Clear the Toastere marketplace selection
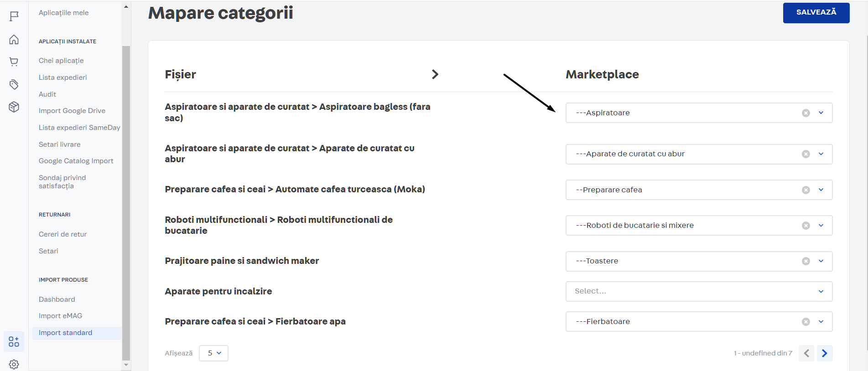The width and height of the screenshot is (868, 371). tap(806, 261)
